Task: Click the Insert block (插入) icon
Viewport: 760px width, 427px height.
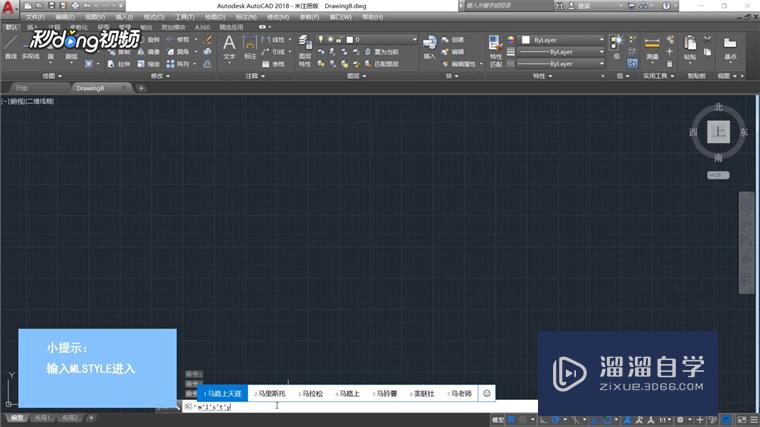Action: point(429,47)
